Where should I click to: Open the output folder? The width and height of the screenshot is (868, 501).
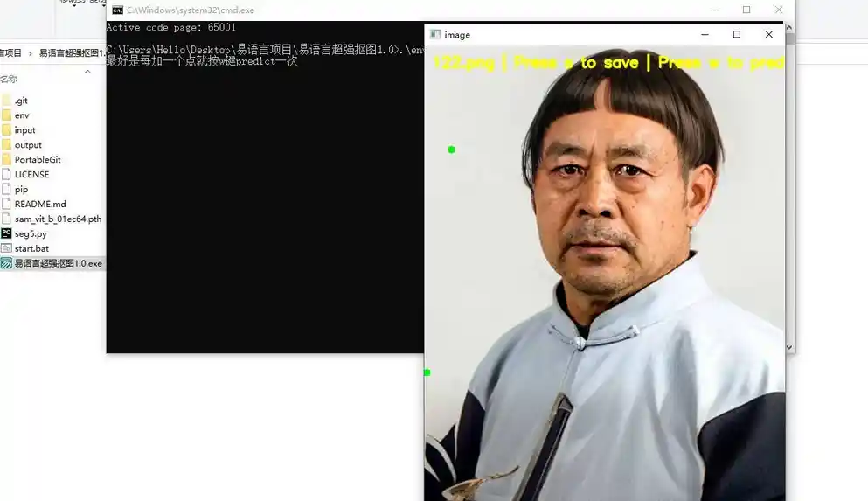[27, 145]
